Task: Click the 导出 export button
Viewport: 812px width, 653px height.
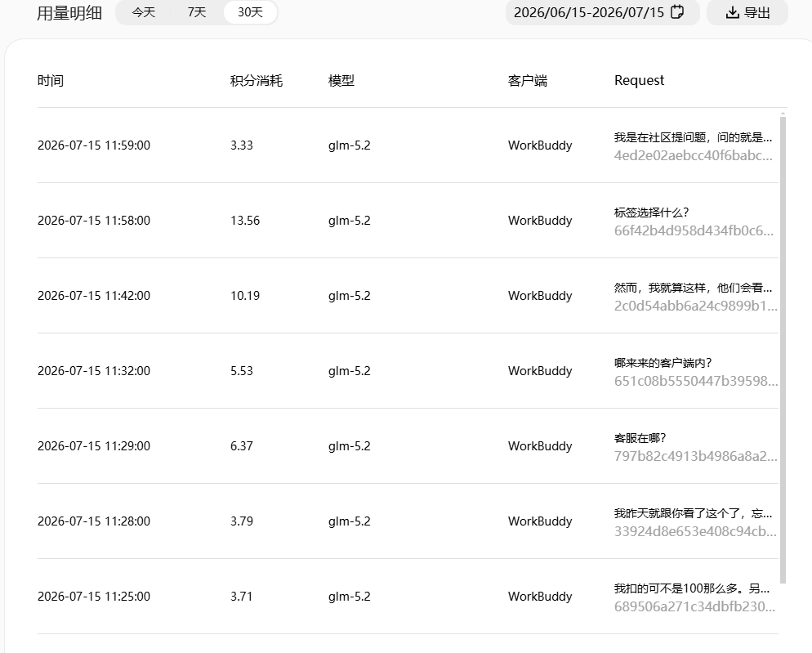Action: point(747,12)
